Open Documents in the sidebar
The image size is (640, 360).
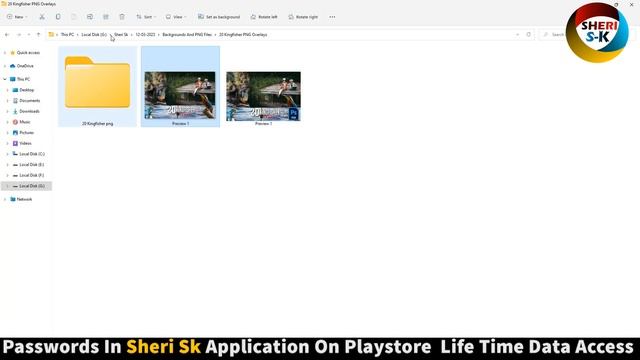coord(29,100)
